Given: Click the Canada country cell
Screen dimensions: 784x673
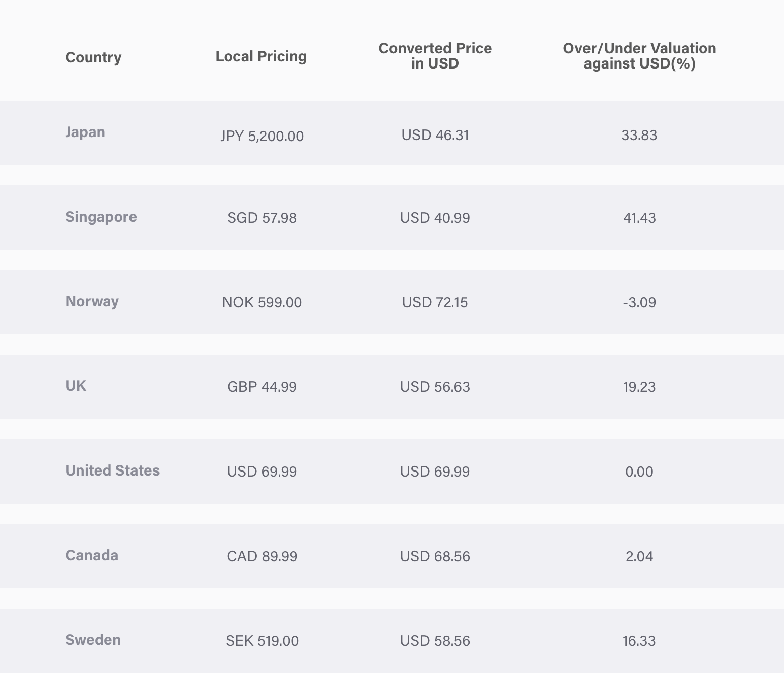Looking at the screenshot, I should 92,555.
